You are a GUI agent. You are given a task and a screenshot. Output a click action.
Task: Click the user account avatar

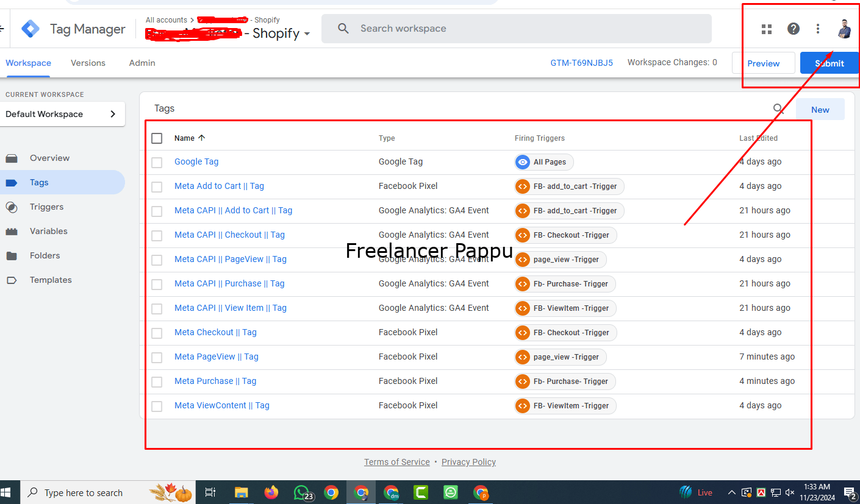[x=844, y=29]
